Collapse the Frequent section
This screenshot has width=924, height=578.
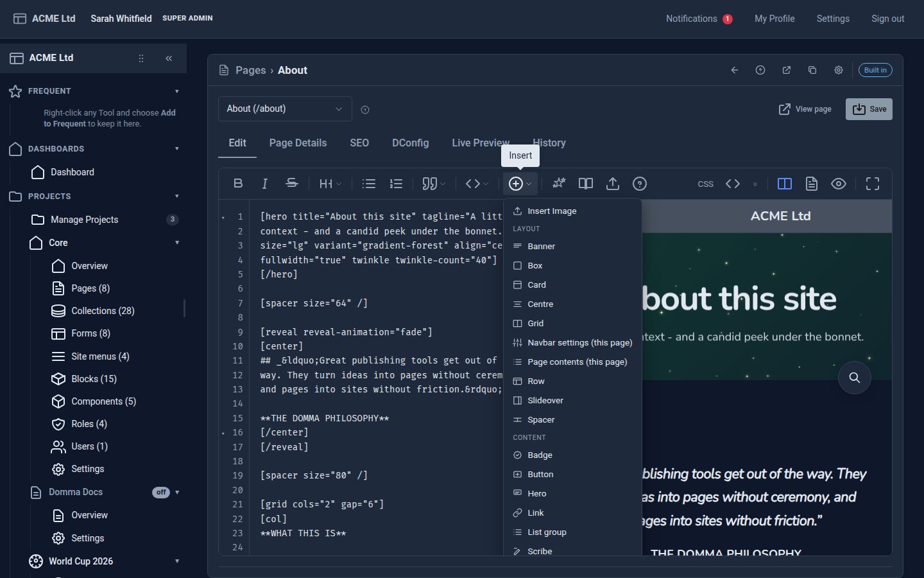tap(177, 91)
